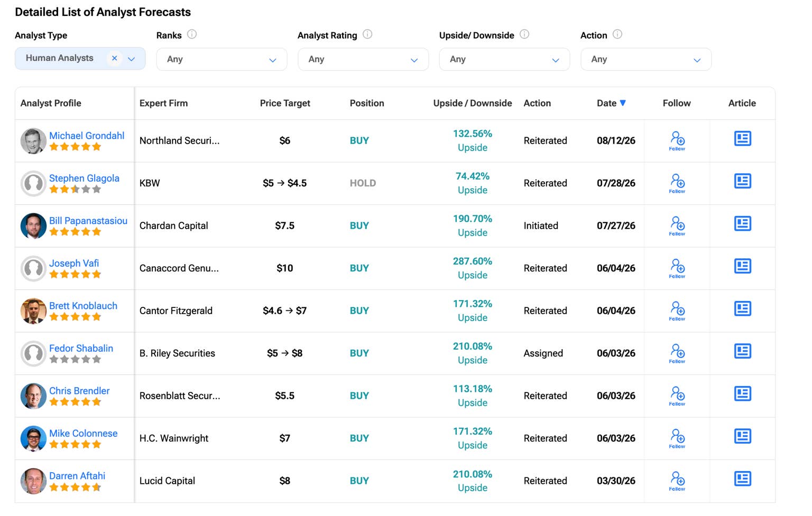The width and height of the screenshot is (812, 516).
Task: Open the Action filter dropdown
Action: 646,59
